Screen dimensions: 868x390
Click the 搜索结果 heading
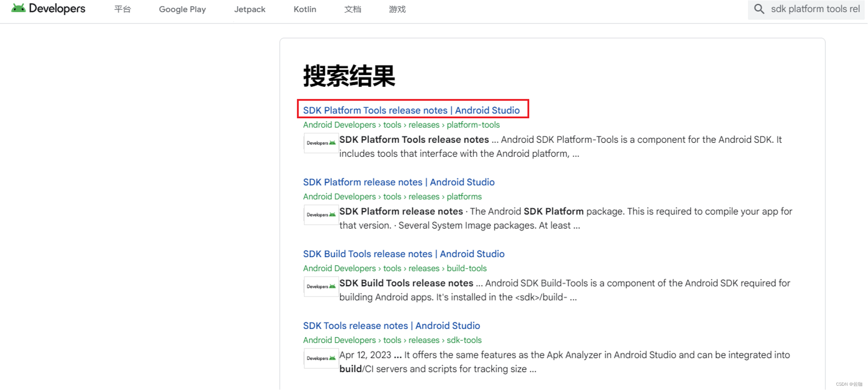349,76
